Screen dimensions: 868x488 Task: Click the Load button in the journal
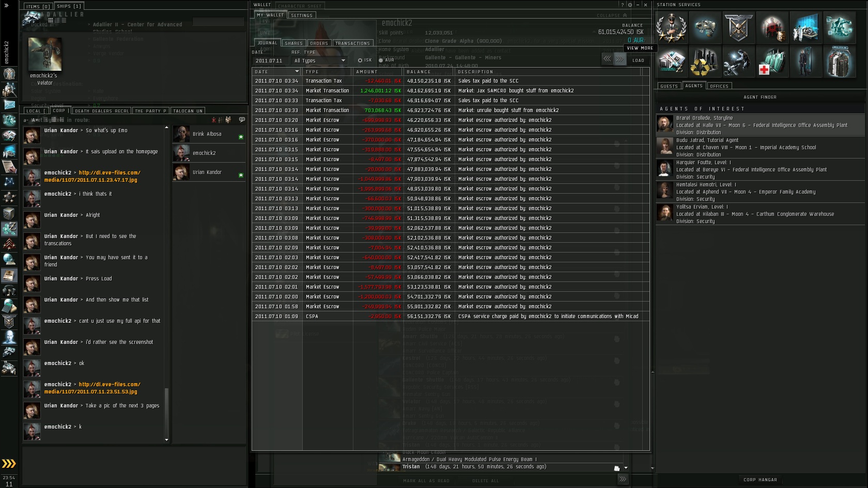click(638, 60)
